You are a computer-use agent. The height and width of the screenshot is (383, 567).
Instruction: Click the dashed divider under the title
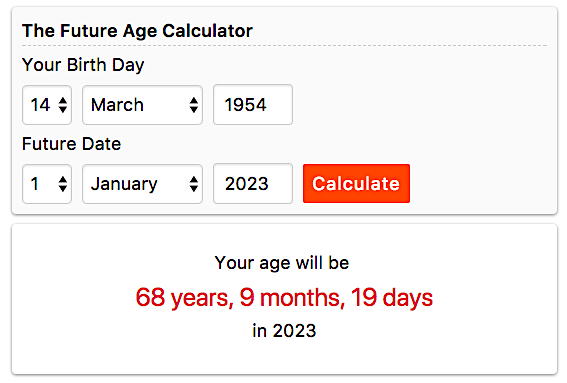[285, 46]
